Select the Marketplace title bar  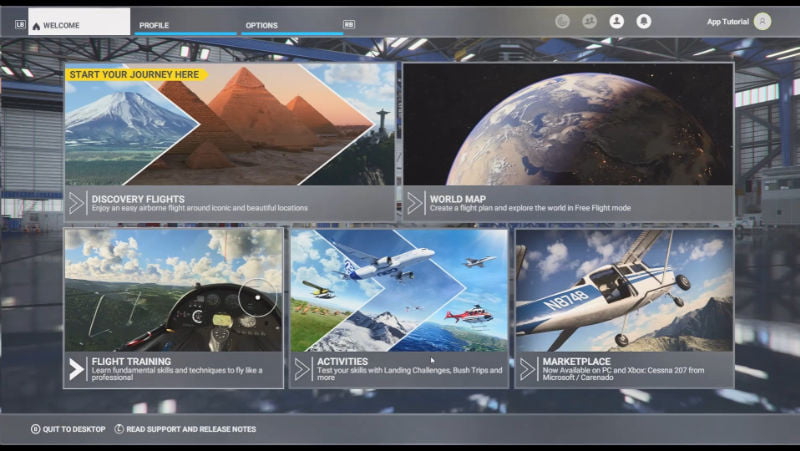point(624,369)
